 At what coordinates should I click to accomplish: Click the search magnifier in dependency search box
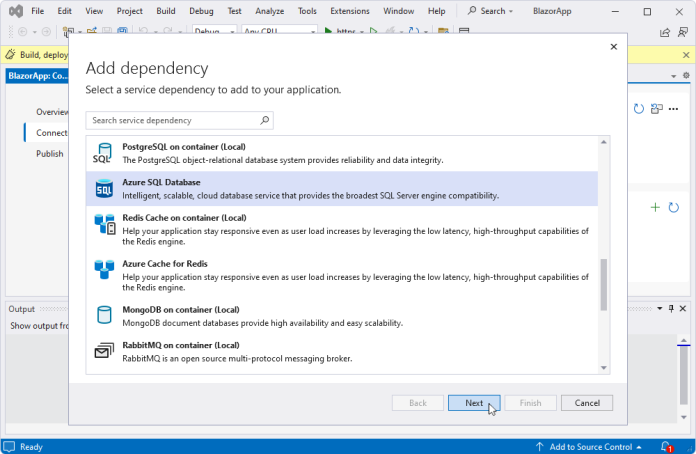pos(265,120)
